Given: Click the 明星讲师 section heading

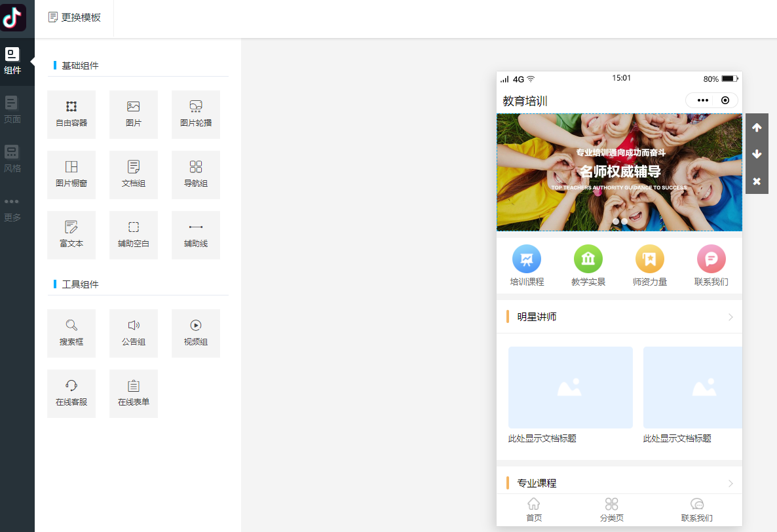Looking at the screenshot, I should click(537, 317).
